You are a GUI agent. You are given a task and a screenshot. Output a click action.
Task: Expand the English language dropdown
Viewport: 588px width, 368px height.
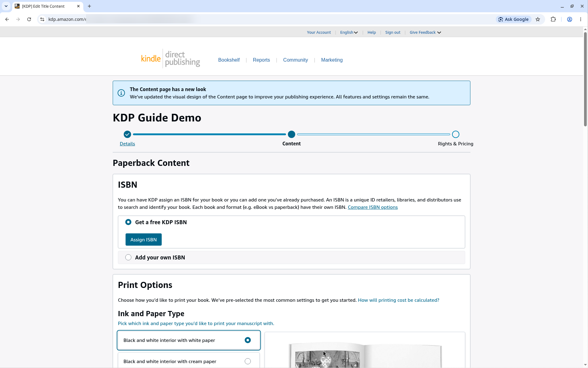(349, 33)
